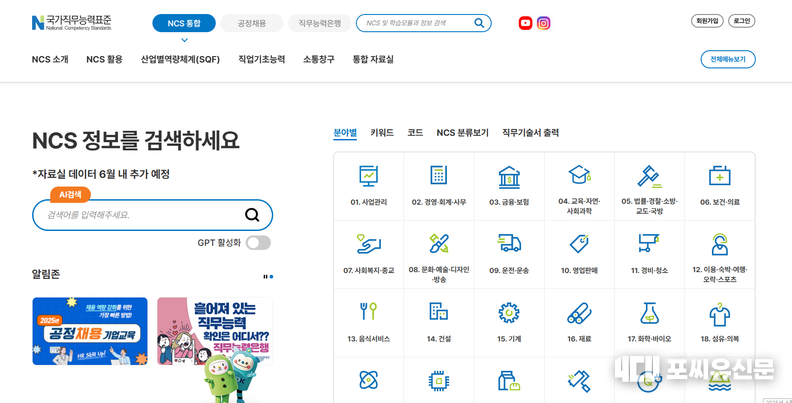Viewport: 792px width, 403px height.
Task: Pause the 알림존 banner slideshow
Action: coord(265,277)
